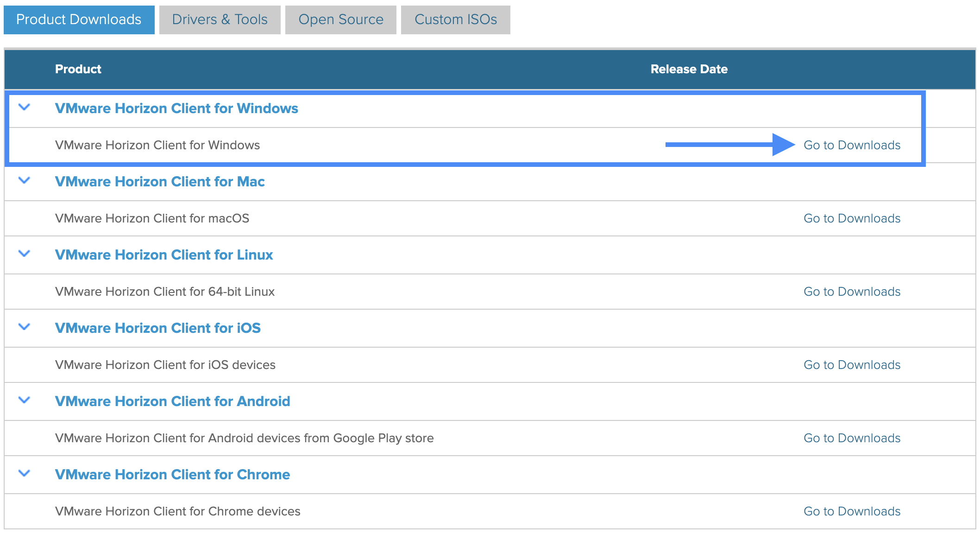Select the Product Downloads tab
The image size is (980, 534).
click(x=79, y=19)
